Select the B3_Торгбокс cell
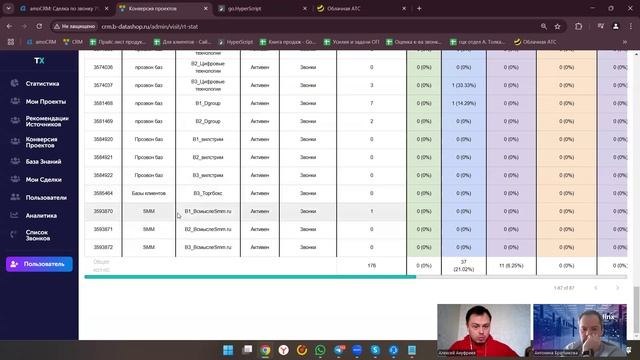640x360 pixels. [208, 193]
